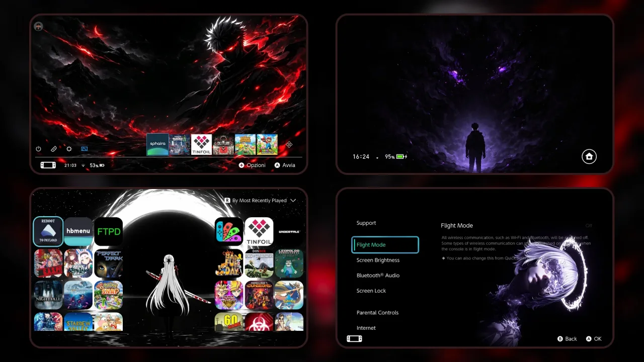The height and width of the screenshot is (362, 644).
Task: Launch the Mario Rabbids tile
Action: [x=267, y=144]
